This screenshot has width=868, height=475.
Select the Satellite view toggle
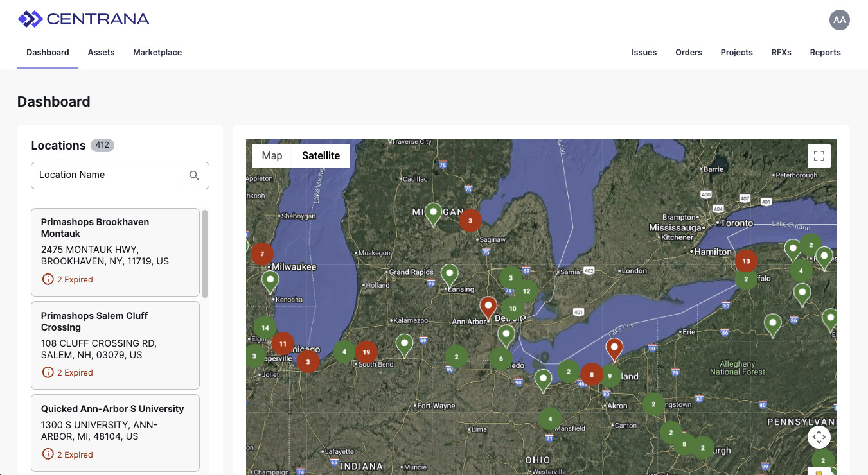tap(321, 155)
